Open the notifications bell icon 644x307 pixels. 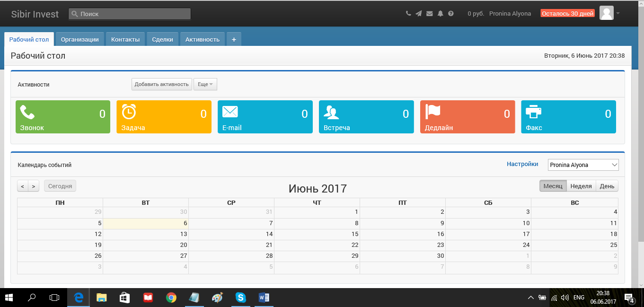point(441,14)
